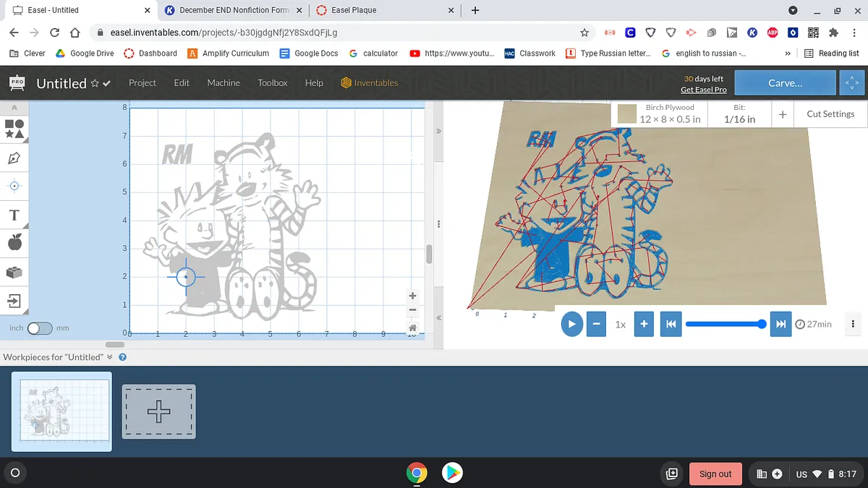
Task: Open the Edit menu
Action: point(182,82)
